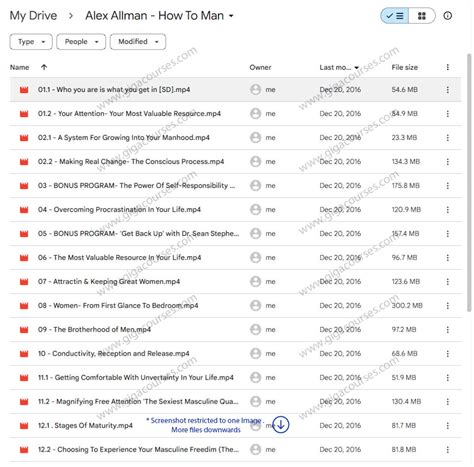Open more actions for Overcoming Procrastination file

(x=448, y=210)
